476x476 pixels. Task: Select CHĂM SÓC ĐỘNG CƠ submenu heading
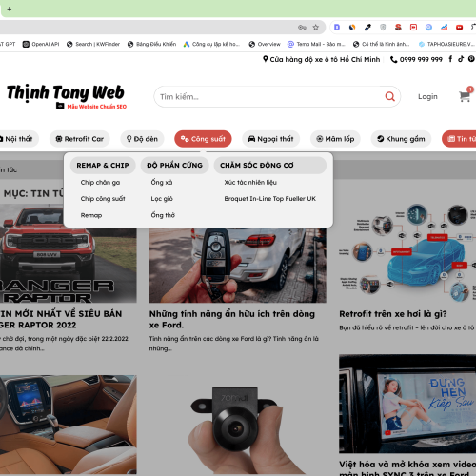(270, 165)
